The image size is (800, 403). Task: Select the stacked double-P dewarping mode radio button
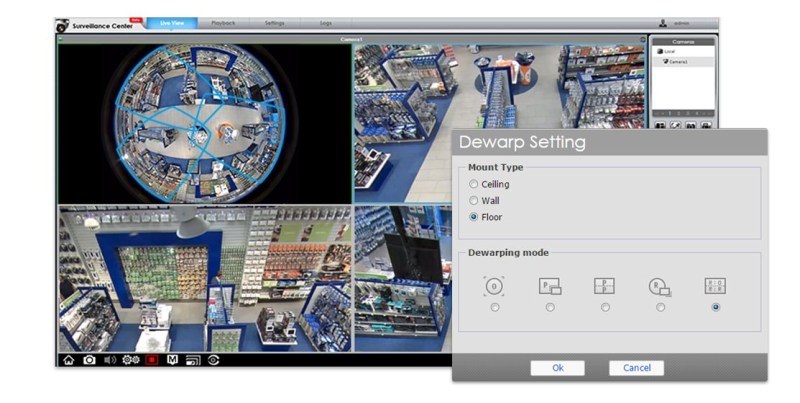tap(605, 307)
